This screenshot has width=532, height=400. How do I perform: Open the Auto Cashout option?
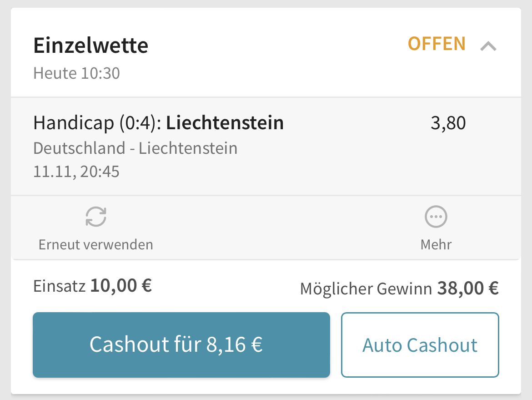420,344
